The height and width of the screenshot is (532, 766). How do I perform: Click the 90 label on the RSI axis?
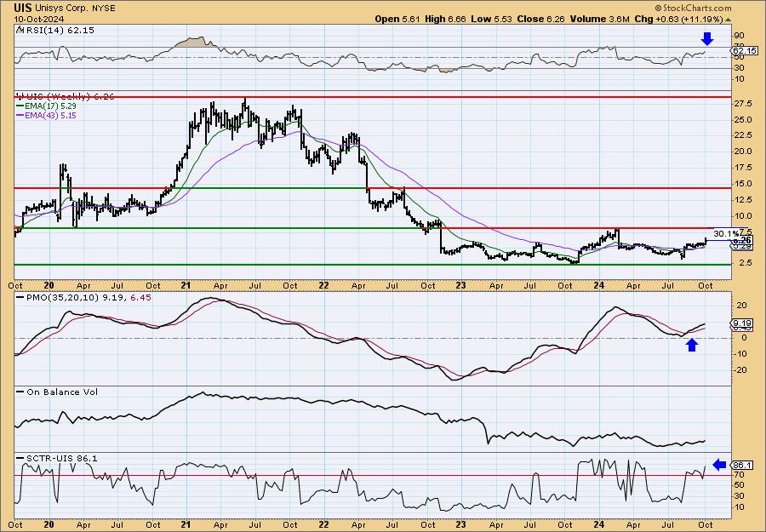739,36
